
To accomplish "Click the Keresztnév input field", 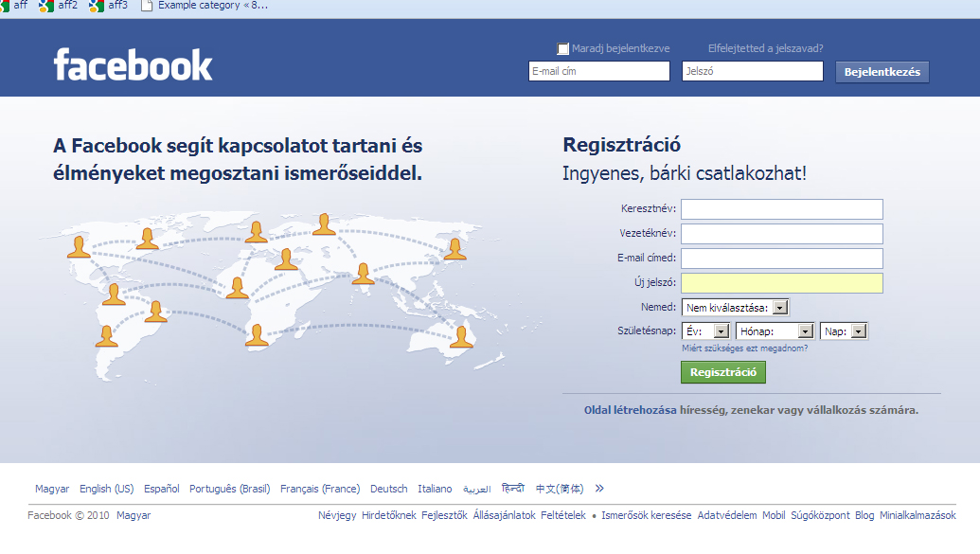I will (x=782, y=209).
